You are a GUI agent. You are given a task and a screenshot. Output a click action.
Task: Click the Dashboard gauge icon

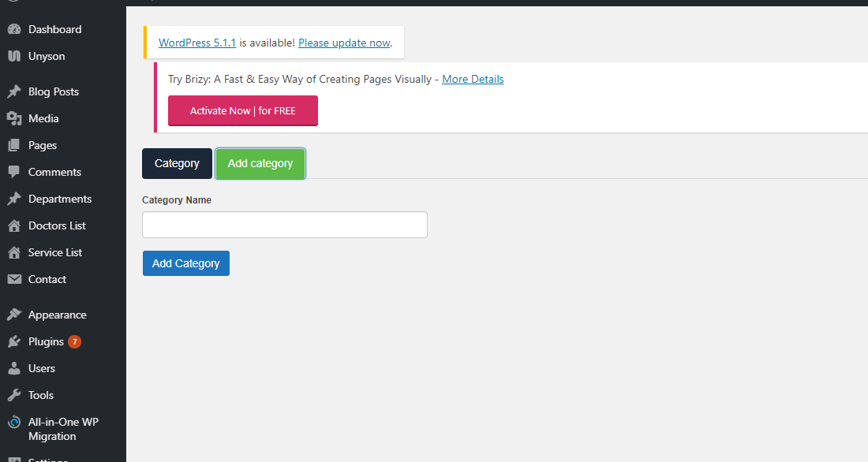(14, 29)
